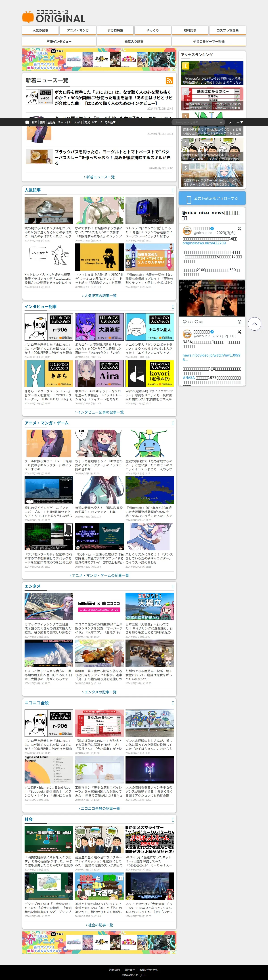Open the 運営会社 footer link
The height and width of the screenshot is (980, 268).
pyautogui.click(x=130, y=970)
